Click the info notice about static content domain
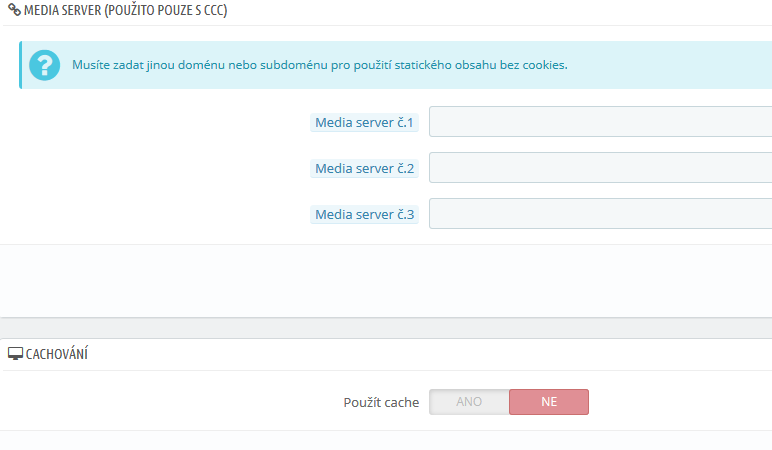The image size is (772, 450). pos(320,65)
